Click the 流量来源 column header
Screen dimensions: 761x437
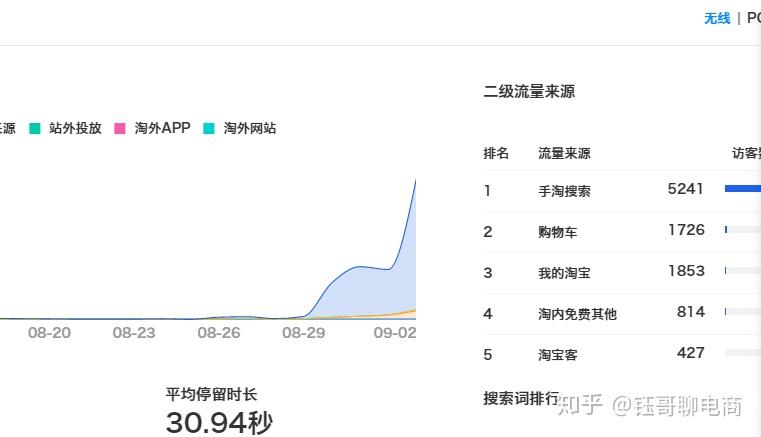coord(564,153)
